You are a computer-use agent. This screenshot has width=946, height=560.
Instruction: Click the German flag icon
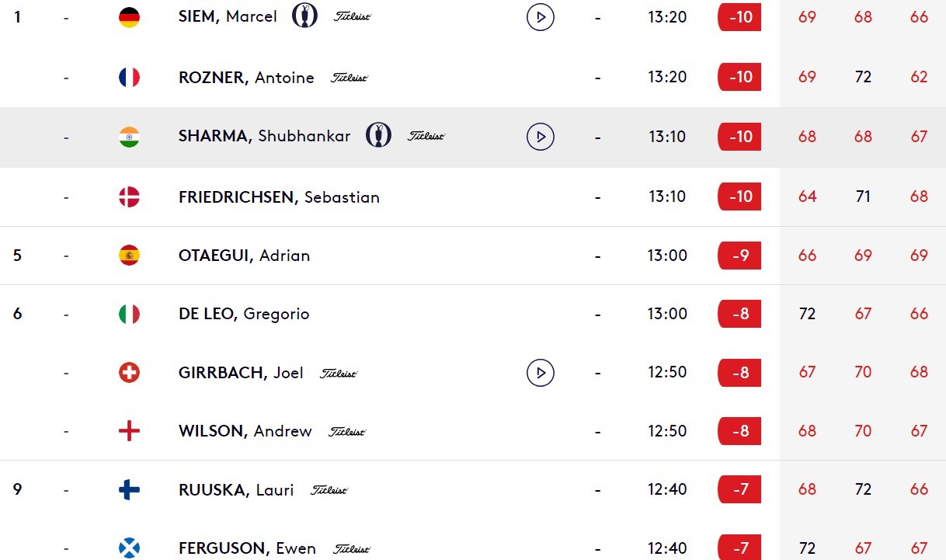point(129,17)
